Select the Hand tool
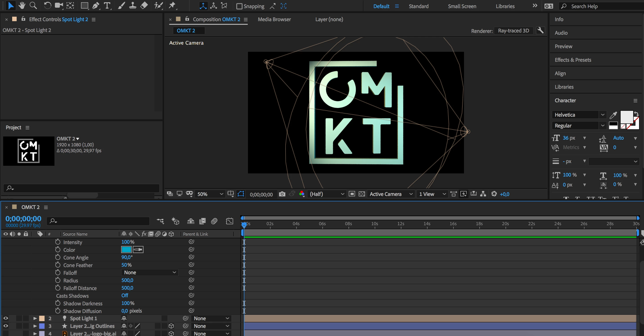Screen dimensions: 644x336 click(22, 5)
